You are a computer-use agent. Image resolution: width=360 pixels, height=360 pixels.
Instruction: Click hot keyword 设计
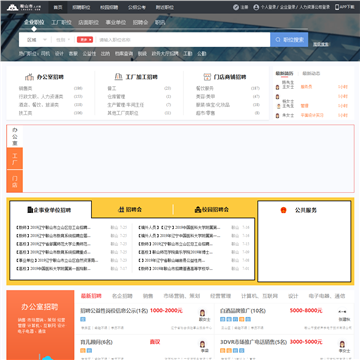point(59,53)
